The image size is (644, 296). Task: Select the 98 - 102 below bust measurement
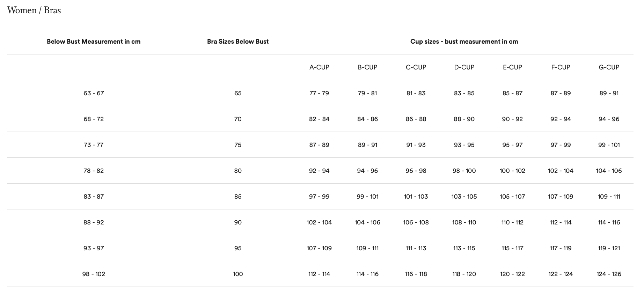pyautogui.click(x=94, y=274)
